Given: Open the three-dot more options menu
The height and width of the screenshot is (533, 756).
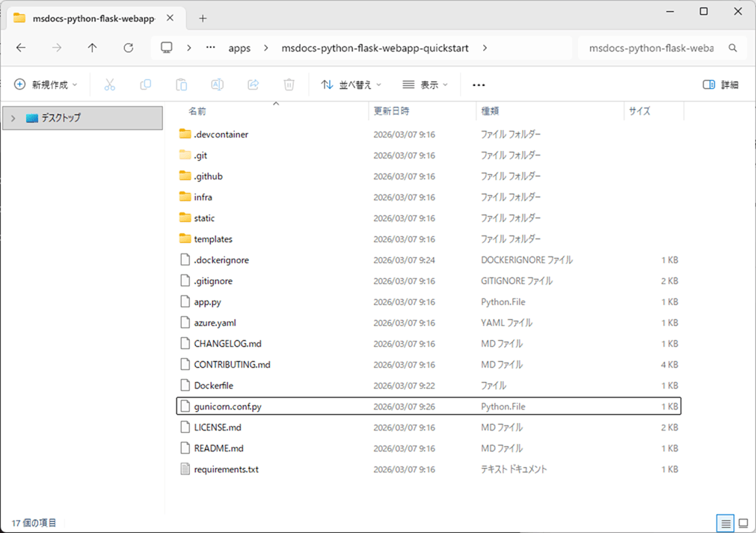Looking at the screenshot, I should (479, 85).
